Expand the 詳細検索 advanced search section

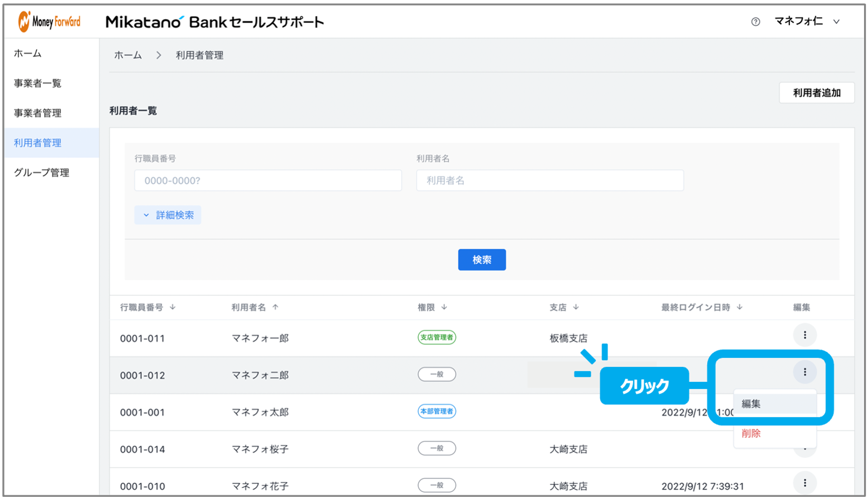167,215
